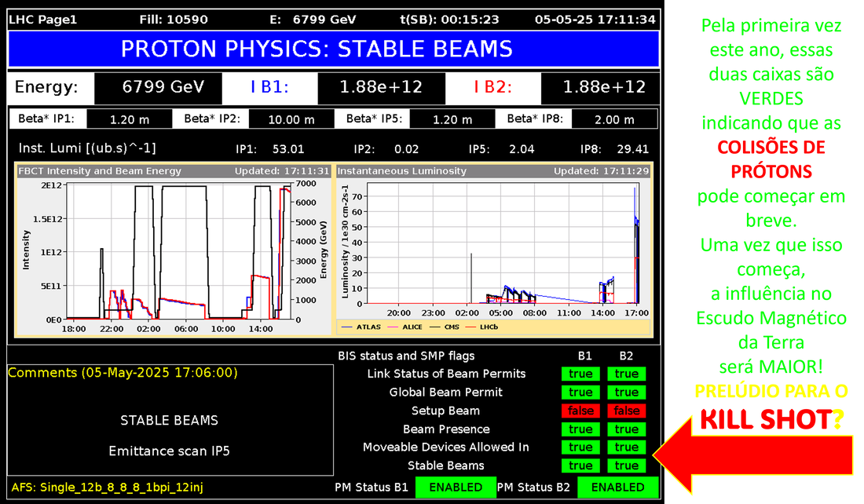
Task: Select B1 true flag for Beam Presence
Action: point(580,429)
